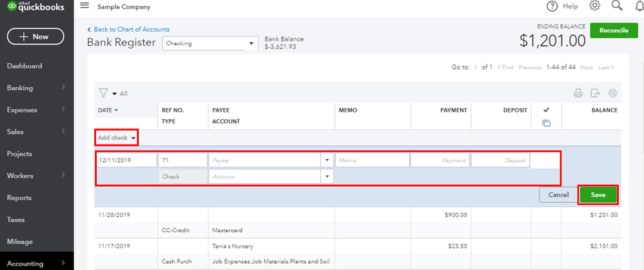Viewport: 644px width, 270px height.
Task: Select the Mastercard CC-Credit transaction row
Action: [356, 222]
